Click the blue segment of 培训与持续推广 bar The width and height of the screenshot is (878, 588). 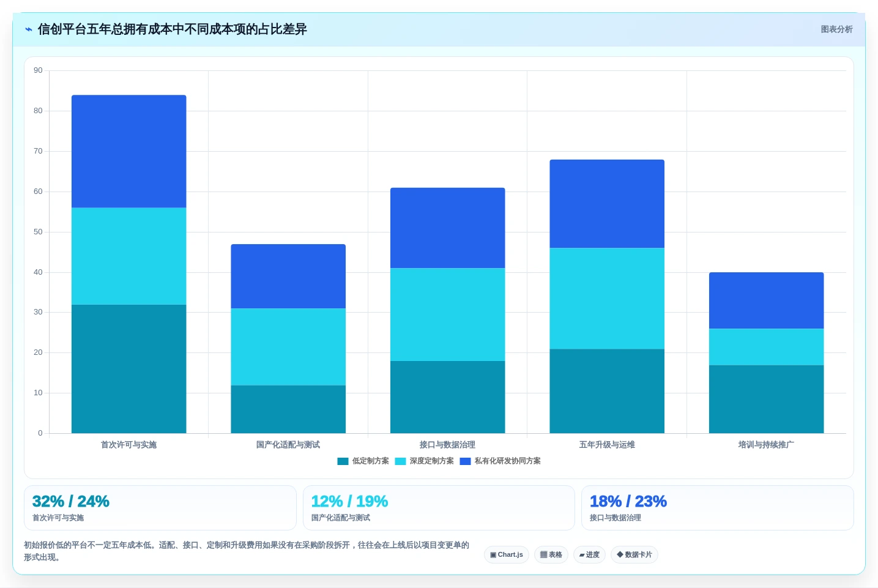tap(767, 300)
